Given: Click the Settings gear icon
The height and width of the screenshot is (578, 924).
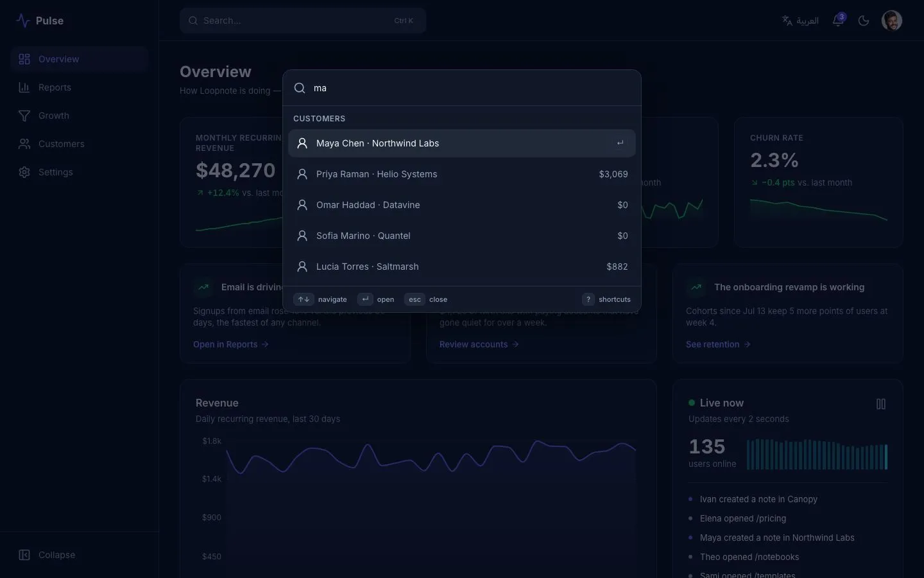Looking at the screenshot, I should pyautogui.click(x=24, y=172).
